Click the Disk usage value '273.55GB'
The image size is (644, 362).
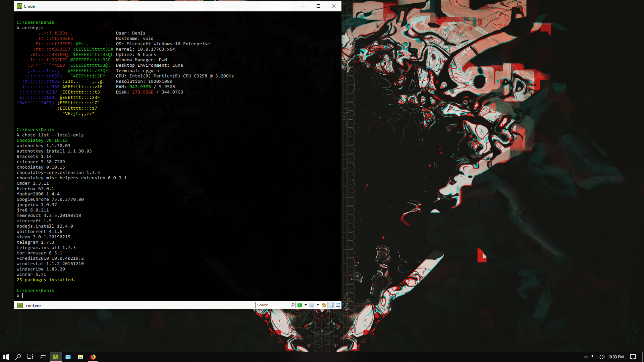(143, 92)
